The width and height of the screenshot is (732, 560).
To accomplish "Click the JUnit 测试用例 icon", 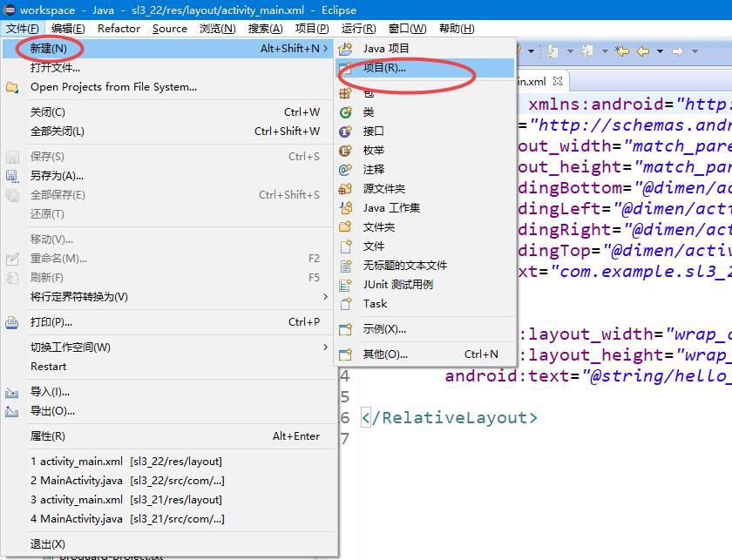I will (345, 285).
